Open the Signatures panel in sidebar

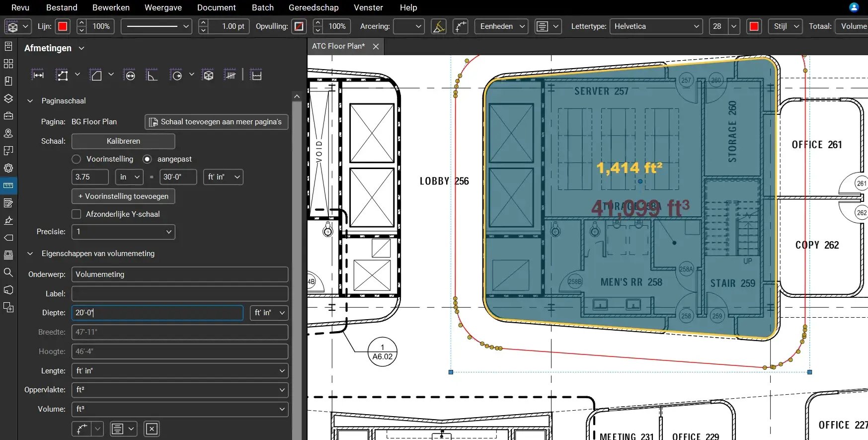[x=8, y=220]
